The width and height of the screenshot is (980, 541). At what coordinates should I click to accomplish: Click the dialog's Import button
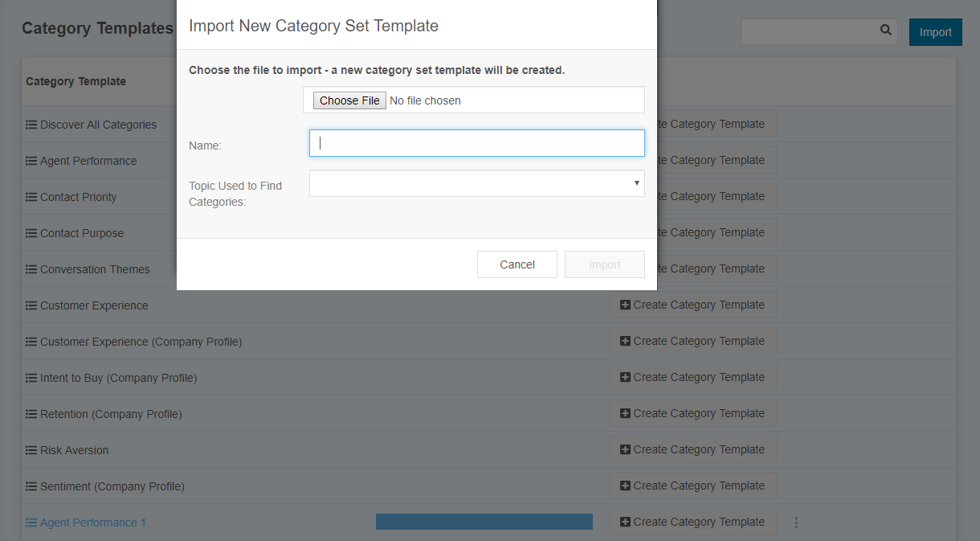click(x=605, y=264)
